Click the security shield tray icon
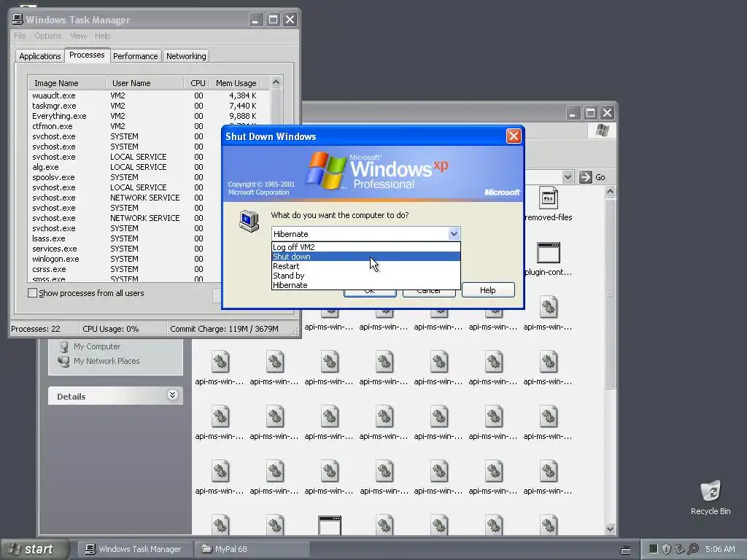The height and width of the screenshot is (560, 747). (x=667, y=549)
